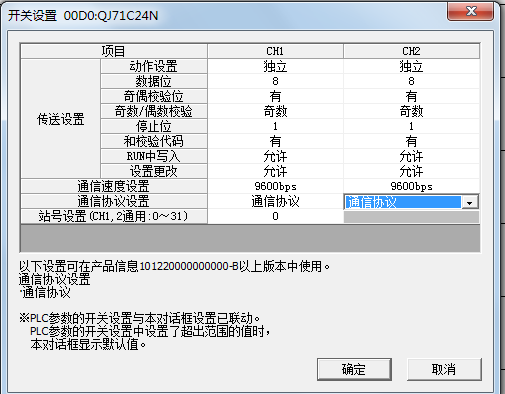Select the CH1 通信速度设置 9600bps cell
Image resolution: width=505 pixels, height=394 pixels.
click(275, 186)
